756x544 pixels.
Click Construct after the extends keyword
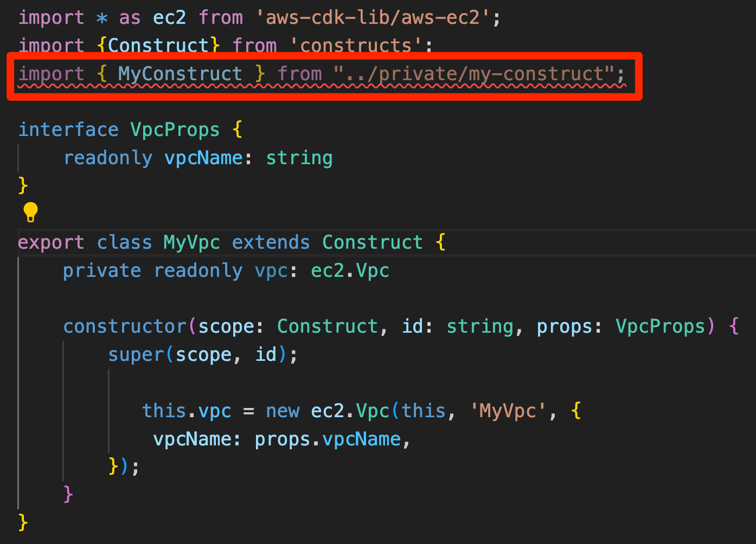click(373, 242)
